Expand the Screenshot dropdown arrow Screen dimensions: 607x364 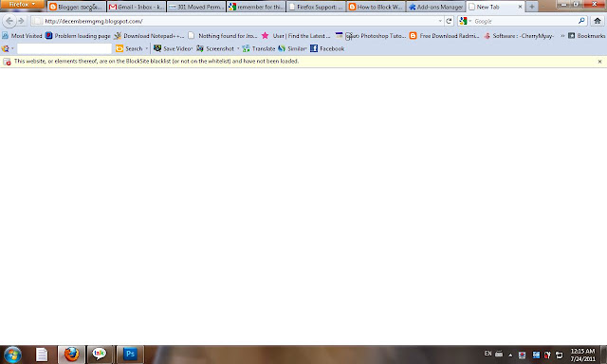coord(238,48)
